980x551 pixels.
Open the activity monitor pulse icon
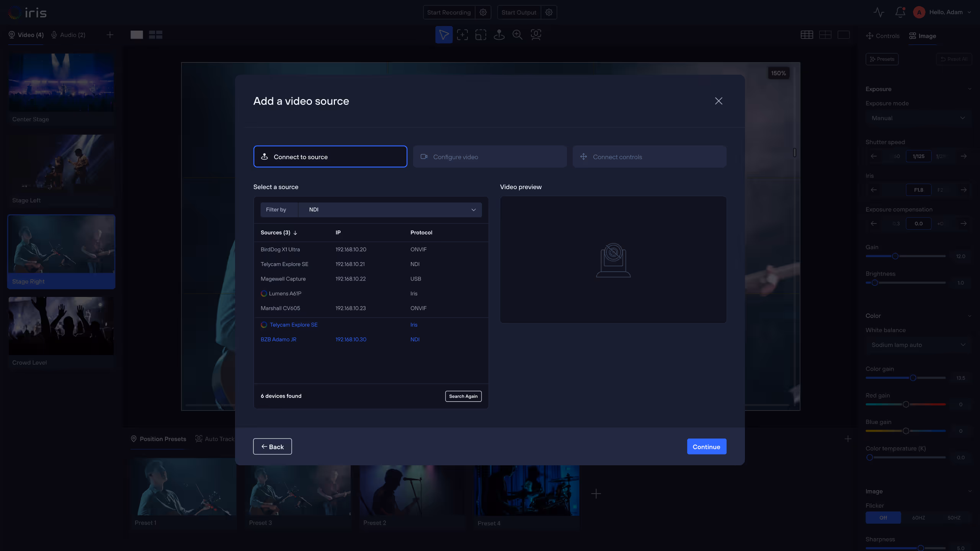pyautogui.click(x=879, y=12)
